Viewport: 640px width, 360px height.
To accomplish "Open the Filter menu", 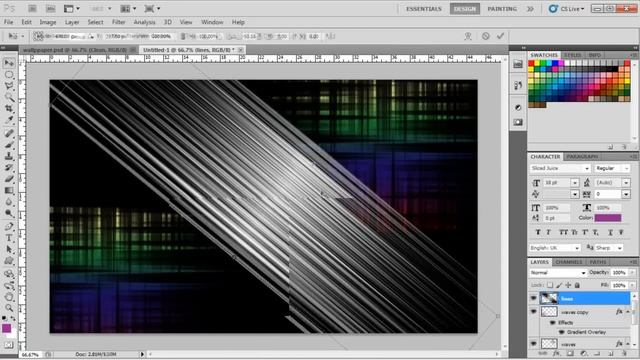I will [x=118, y=22].
